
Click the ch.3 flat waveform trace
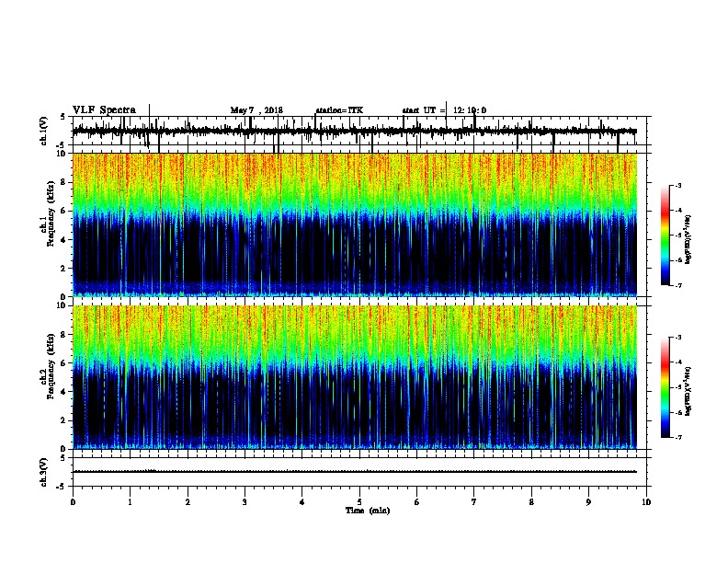[x=355, y=472]
